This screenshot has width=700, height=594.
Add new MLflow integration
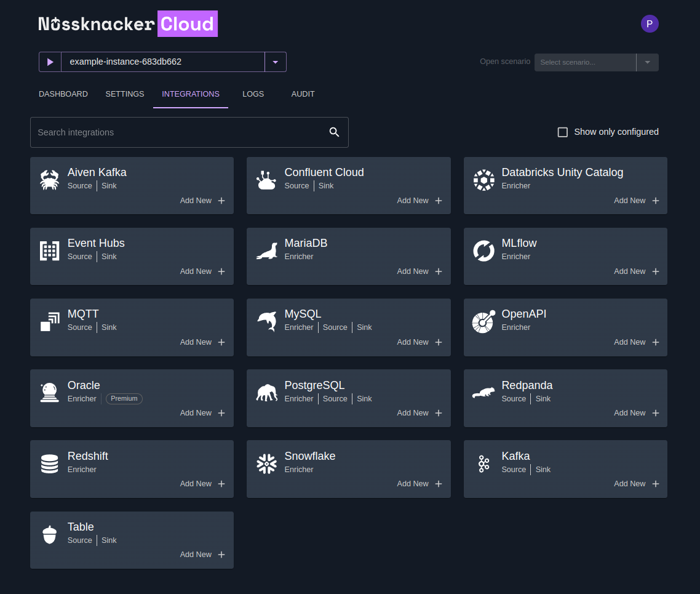[636, 271]
